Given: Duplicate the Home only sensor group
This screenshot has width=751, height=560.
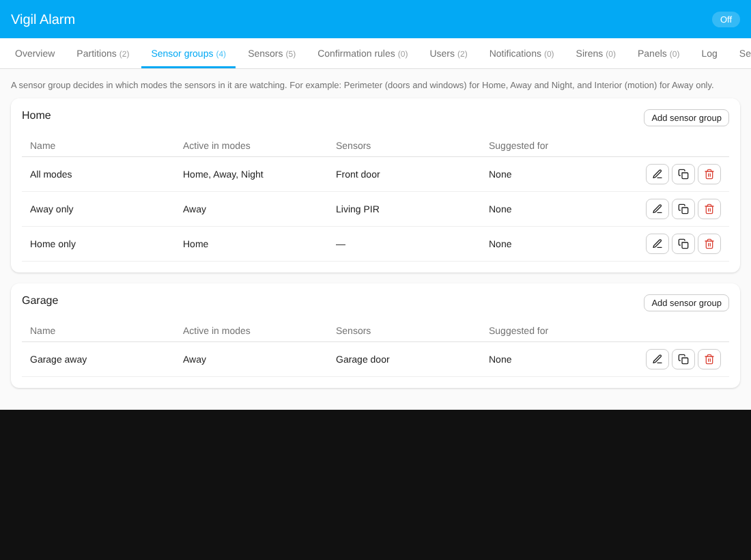Looking at the screenshot, I should click(x=683, y=244).
